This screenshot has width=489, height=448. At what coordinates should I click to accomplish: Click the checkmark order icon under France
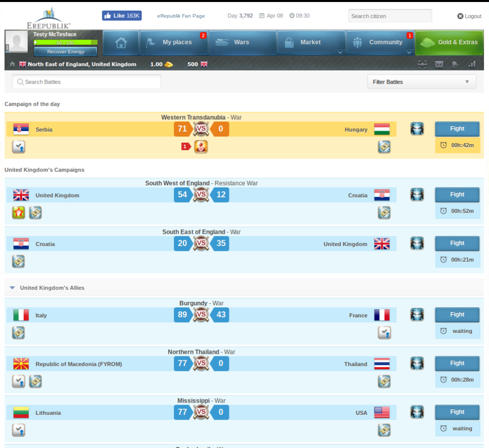tap(384, 333)
